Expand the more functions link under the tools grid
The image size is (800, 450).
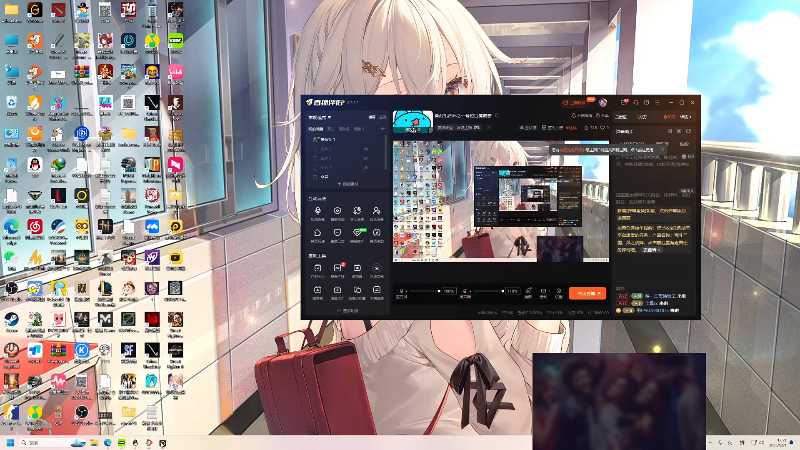(348, 310)
